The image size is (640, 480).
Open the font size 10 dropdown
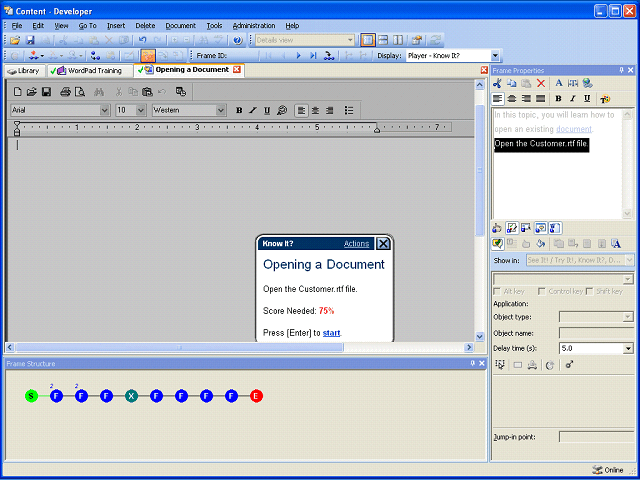point(141,110)
